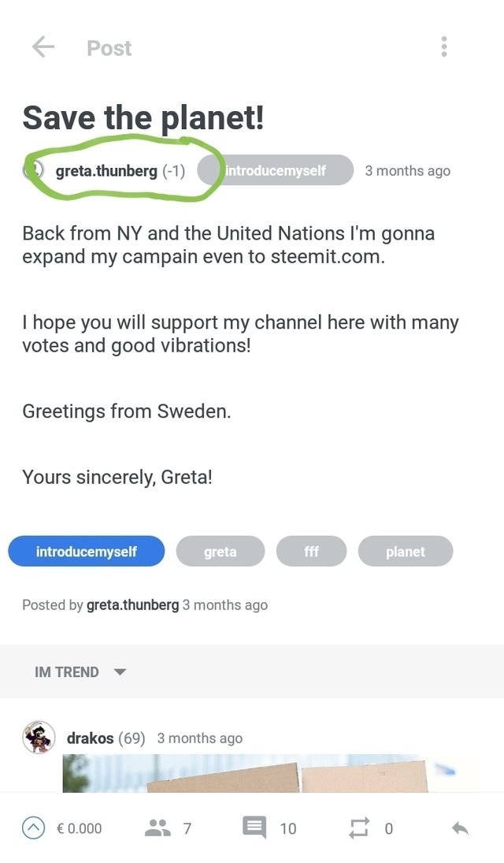The height and width of the screenshot is (863, 504).
Task: Open the three-dot overflow menu
Action: point(444,47)
